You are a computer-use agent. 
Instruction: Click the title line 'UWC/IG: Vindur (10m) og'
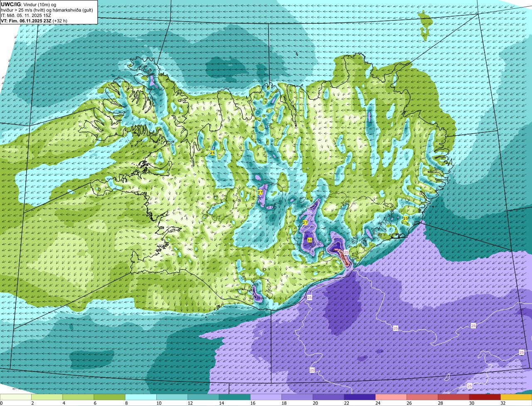pos(29,4)
